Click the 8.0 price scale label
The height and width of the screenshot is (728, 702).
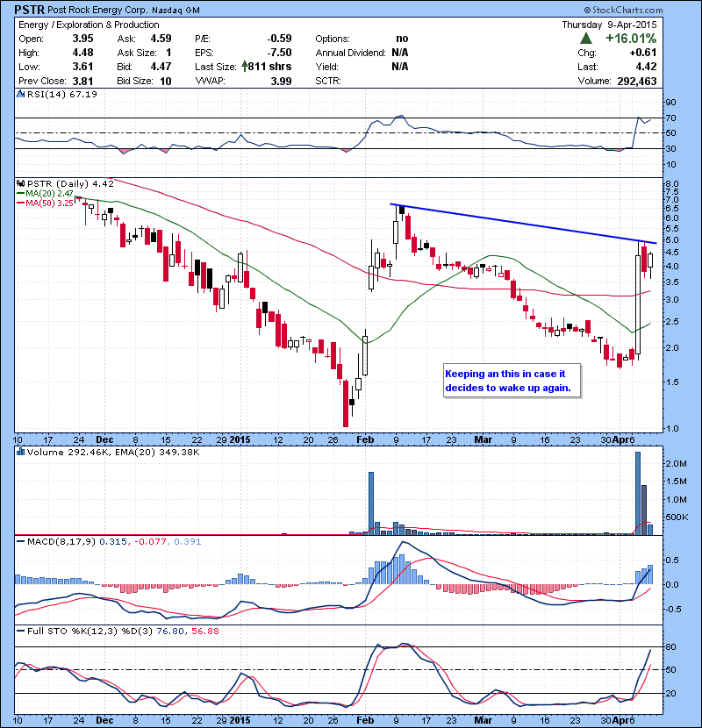coord(672,184)
